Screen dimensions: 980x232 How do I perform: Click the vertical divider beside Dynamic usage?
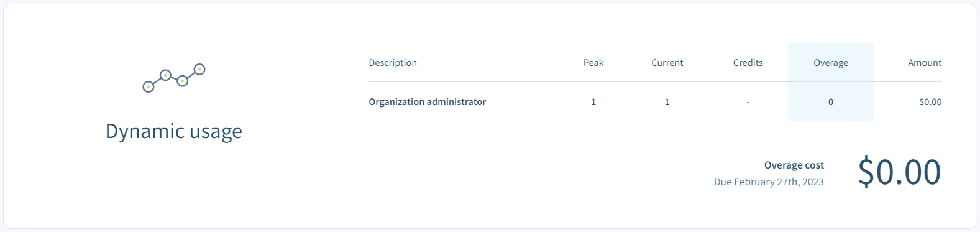coord(339,116)
